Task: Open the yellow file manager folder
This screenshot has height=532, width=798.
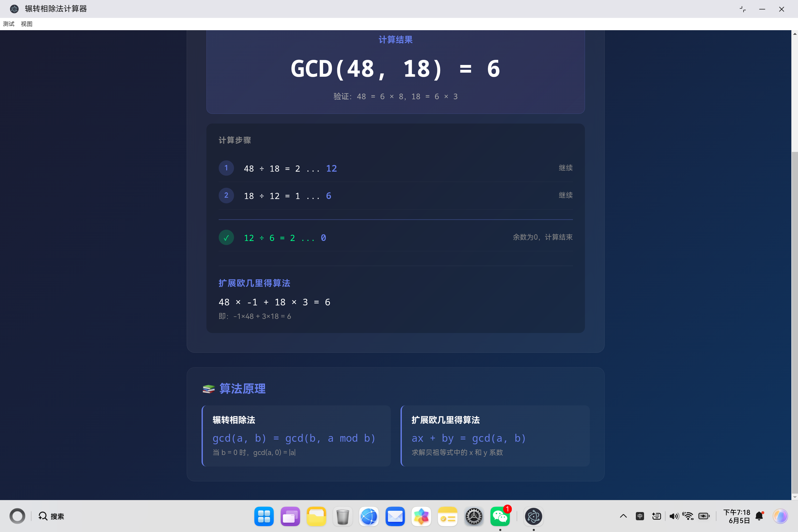Action: tap(316, 516)
